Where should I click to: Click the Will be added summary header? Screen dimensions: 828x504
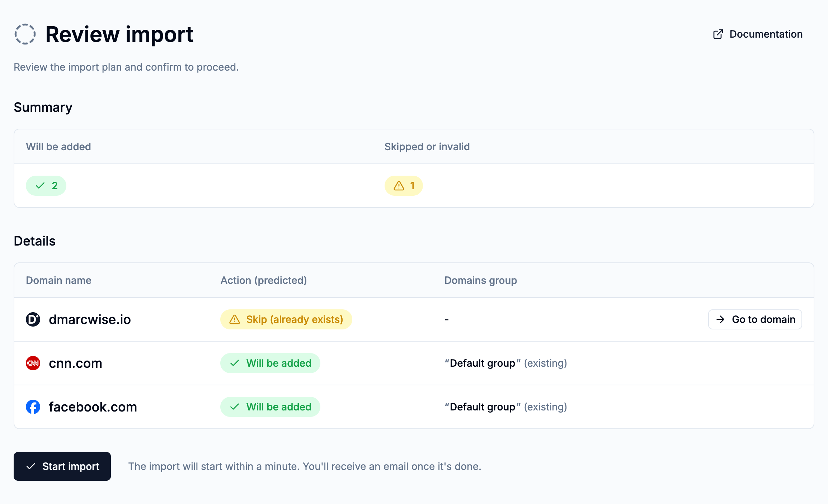tap(58, 147)
